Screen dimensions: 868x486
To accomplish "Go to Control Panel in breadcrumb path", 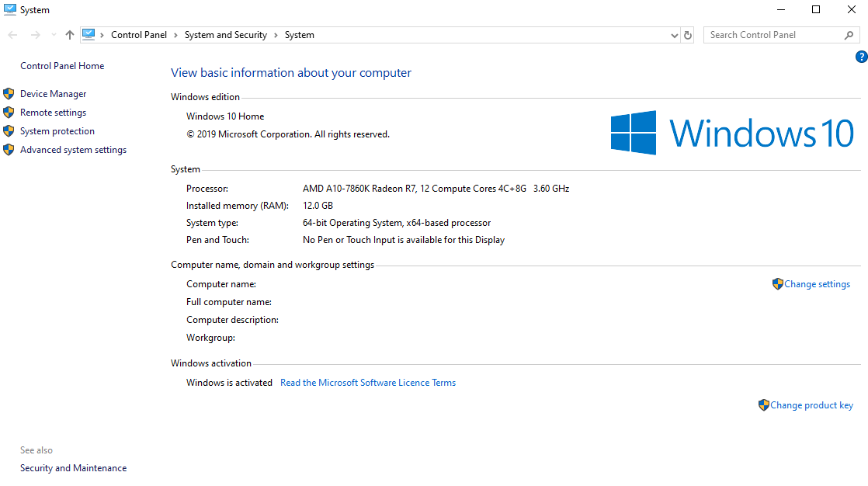I will [x=138, y=35].
